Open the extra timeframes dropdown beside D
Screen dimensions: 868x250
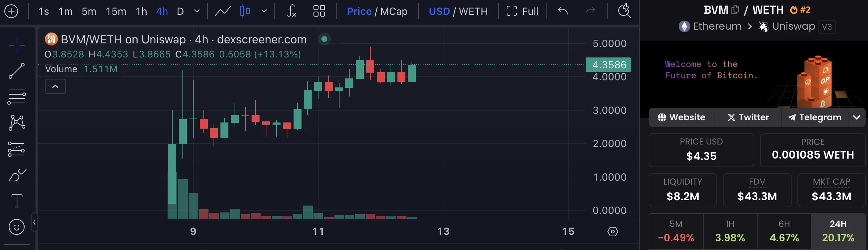tap(197, 11)
